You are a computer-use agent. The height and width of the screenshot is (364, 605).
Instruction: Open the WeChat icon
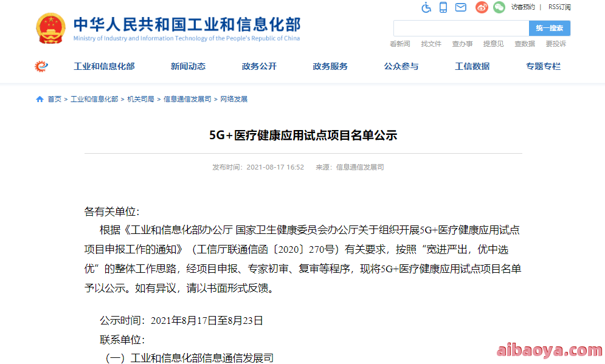pos(499,7)
